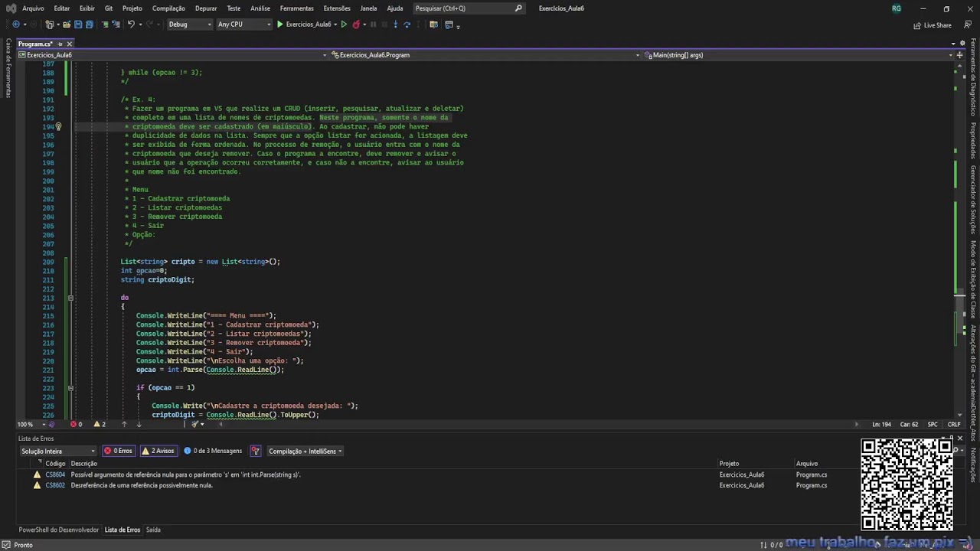Click the Live Share button label
The image size is (980, 551).
pyautogui.click(x=938, y=25)
